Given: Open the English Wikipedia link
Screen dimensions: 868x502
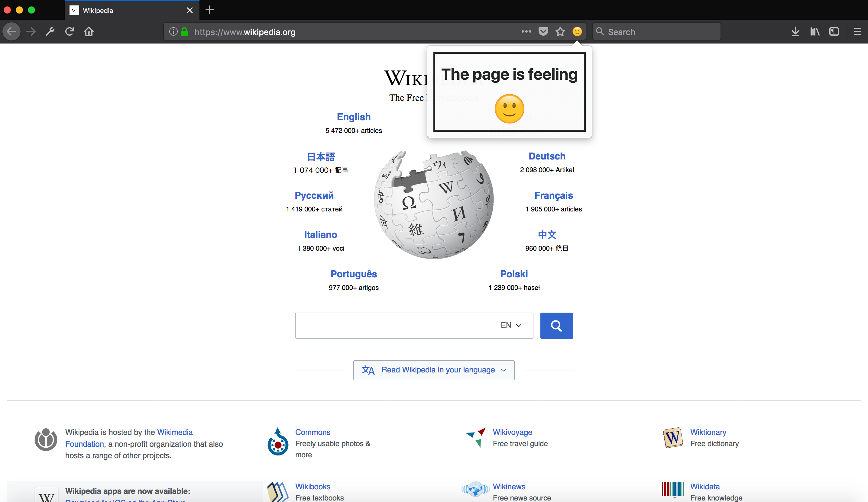Looking at the screenshot, I should pos(353,117).
